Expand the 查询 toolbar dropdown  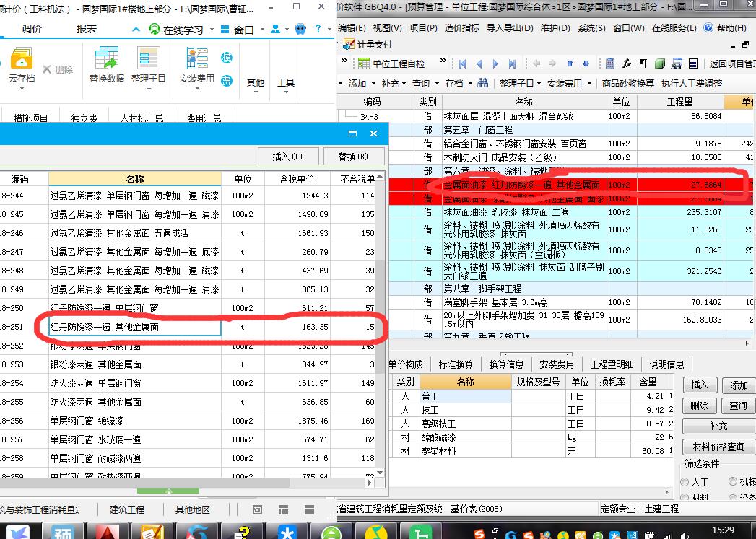(x=437, y=84)
